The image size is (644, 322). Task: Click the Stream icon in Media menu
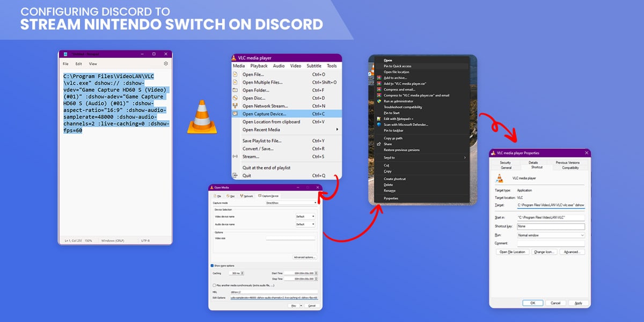pos(235,157)
